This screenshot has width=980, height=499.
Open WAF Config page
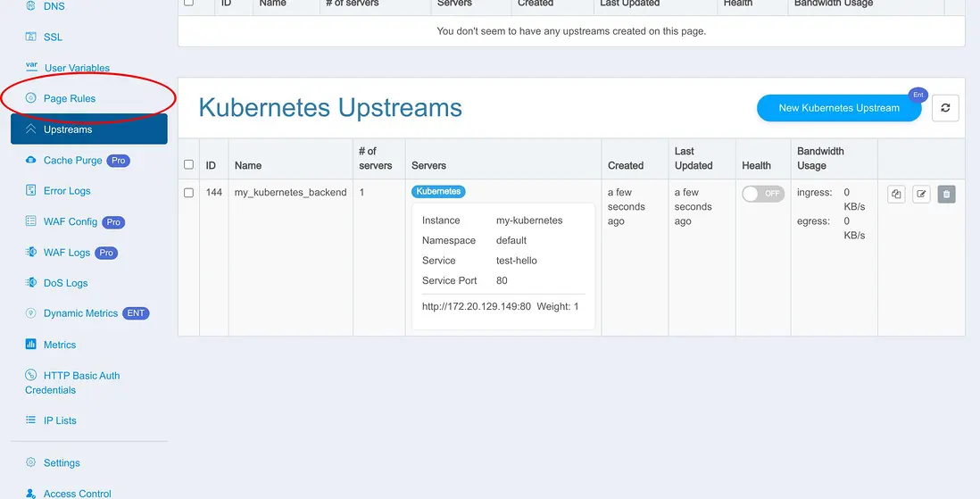[x=71, y=221]
